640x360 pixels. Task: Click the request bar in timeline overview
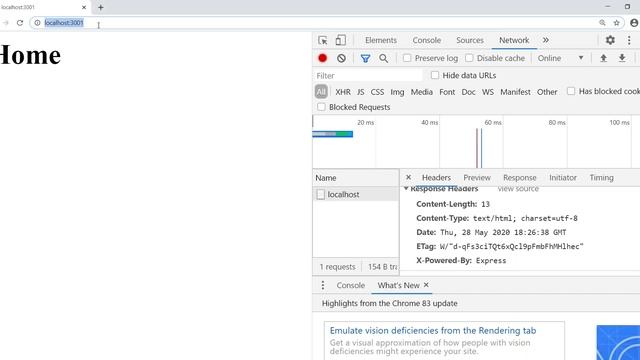tap(333, 134)
